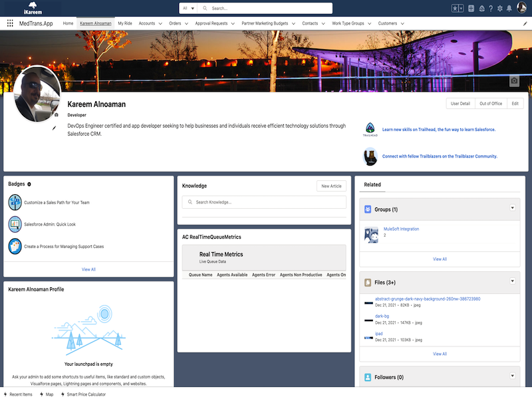Click View All under Groups
The image size is (532, 399).
click(x=440, y=259)
